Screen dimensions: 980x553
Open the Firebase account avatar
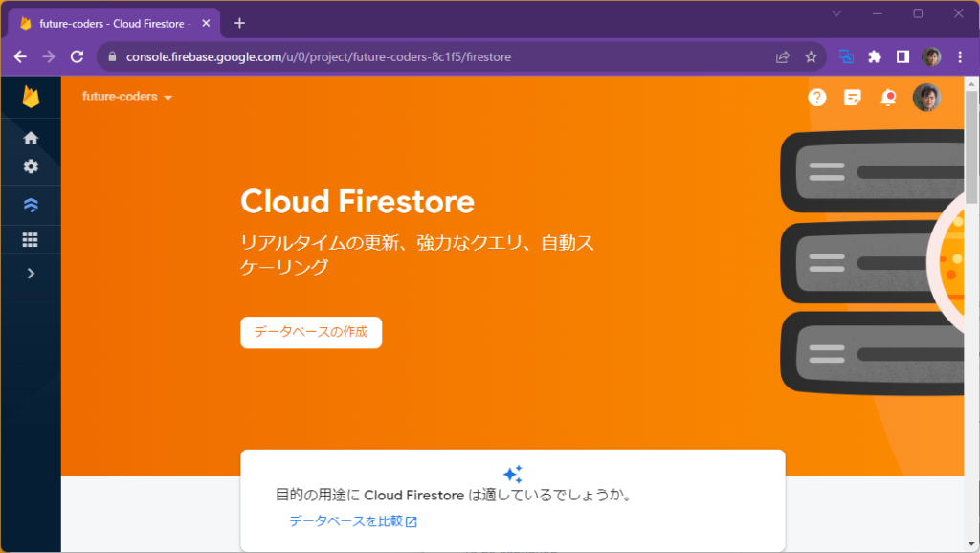pos(926,98)
